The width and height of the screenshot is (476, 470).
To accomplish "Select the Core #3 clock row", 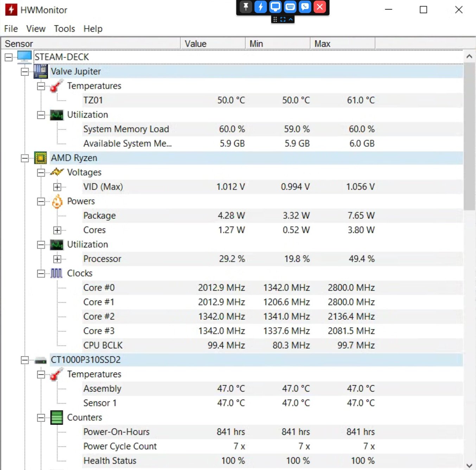I will [273, 331].
